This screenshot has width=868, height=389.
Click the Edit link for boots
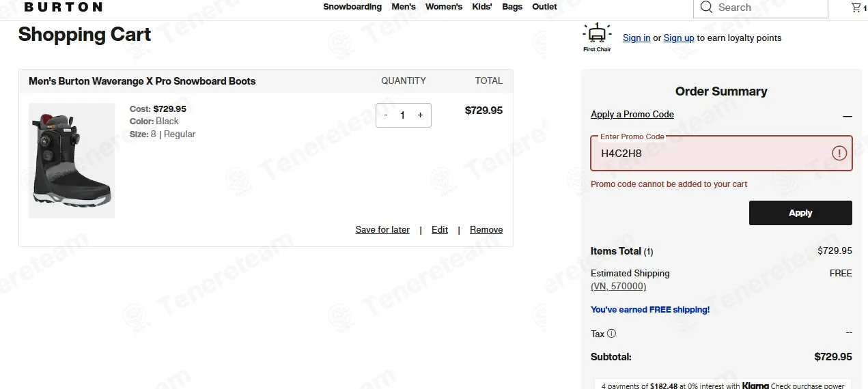click(x=440, y=230)
